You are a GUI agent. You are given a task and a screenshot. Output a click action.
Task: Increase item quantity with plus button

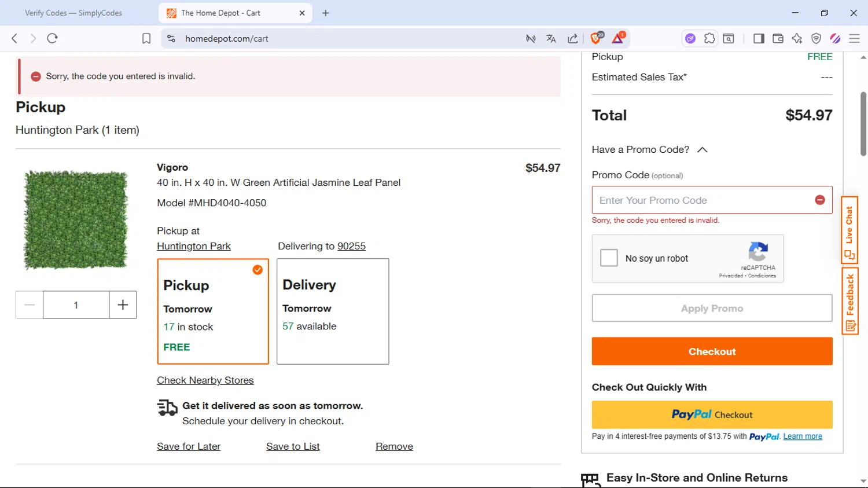pos(123,304)
